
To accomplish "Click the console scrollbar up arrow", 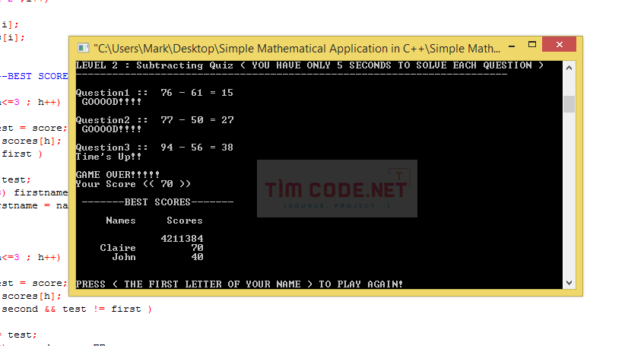I will pyautogui.click(x=569, y=68).
